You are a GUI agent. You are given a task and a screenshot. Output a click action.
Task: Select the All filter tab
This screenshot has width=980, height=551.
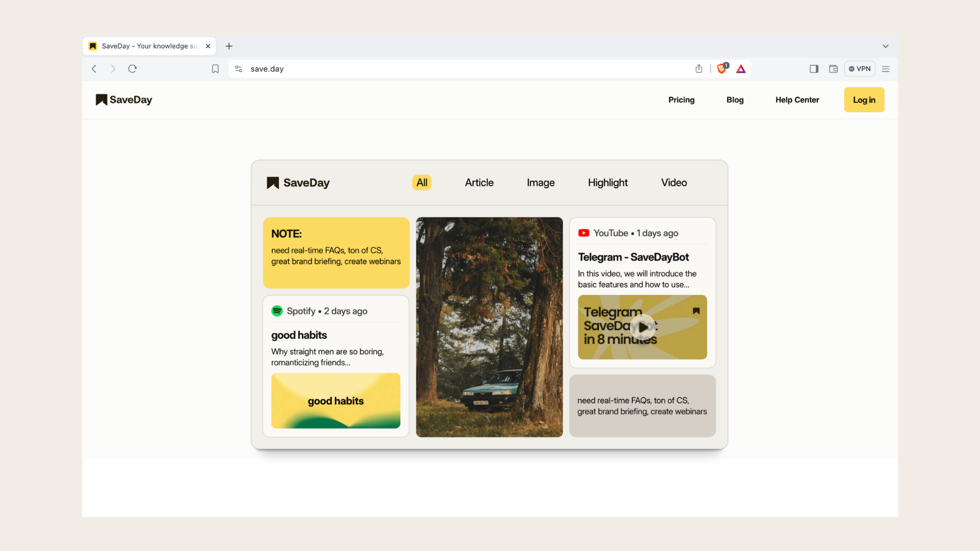coord(421,182)
